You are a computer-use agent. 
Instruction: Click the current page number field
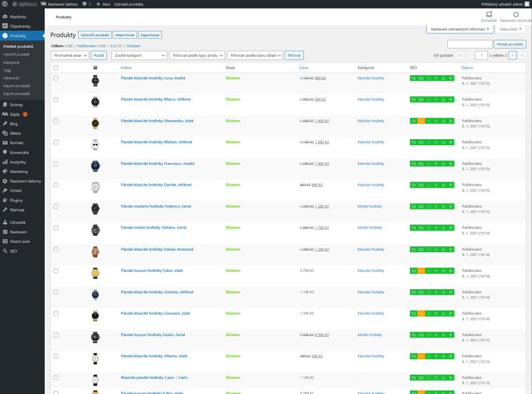481,55
